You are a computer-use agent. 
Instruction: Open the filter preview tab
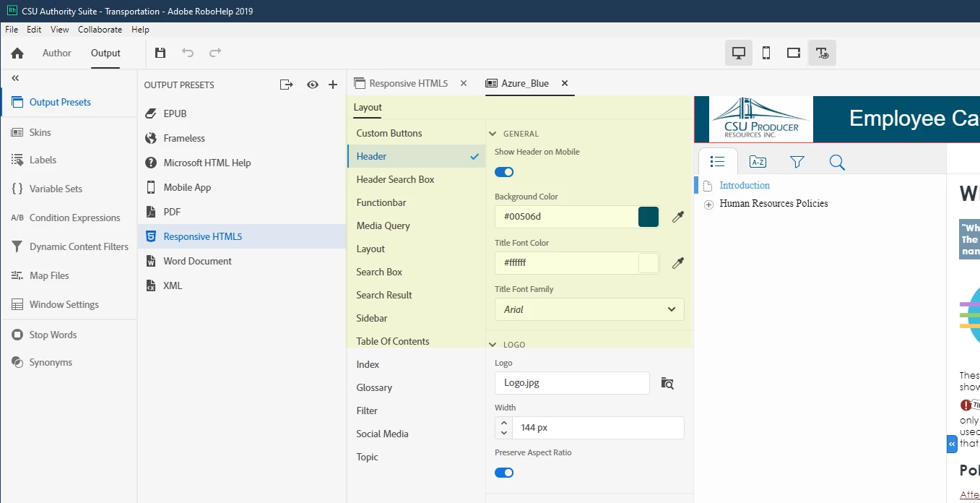(797, 162)
